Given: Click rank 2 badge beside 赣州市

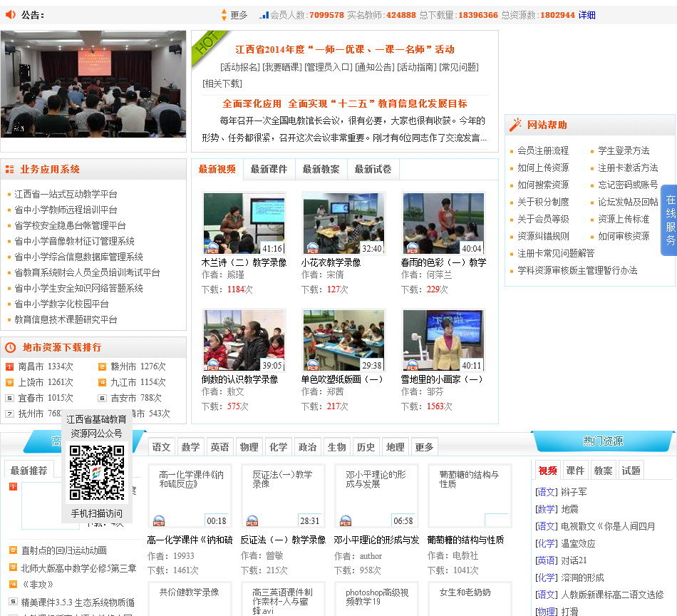Looking at the screenshot, I should point(102,366).
